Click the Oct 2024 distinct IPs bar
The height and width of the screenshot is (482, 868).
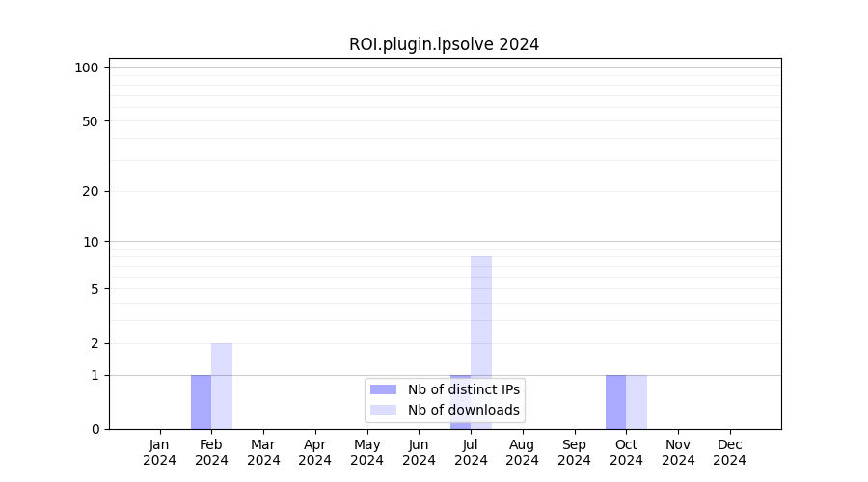[615, 402]
